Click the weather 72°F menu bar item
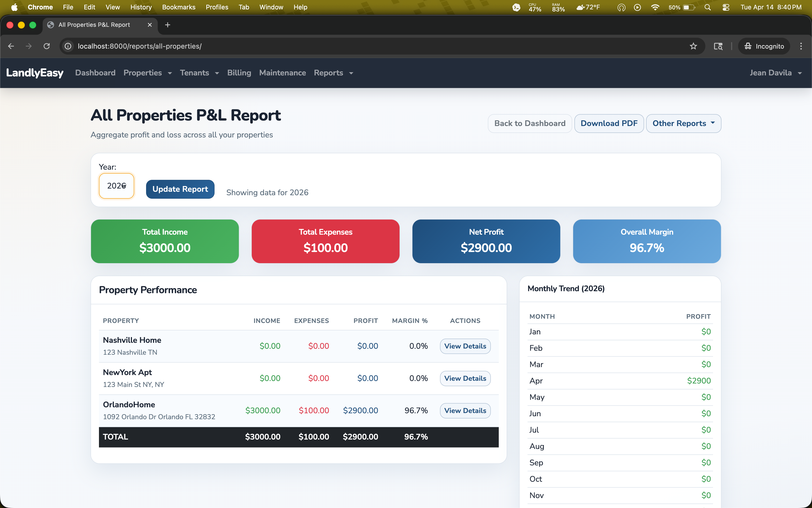The width and height of the screenshot is (812, 508). 588,7
